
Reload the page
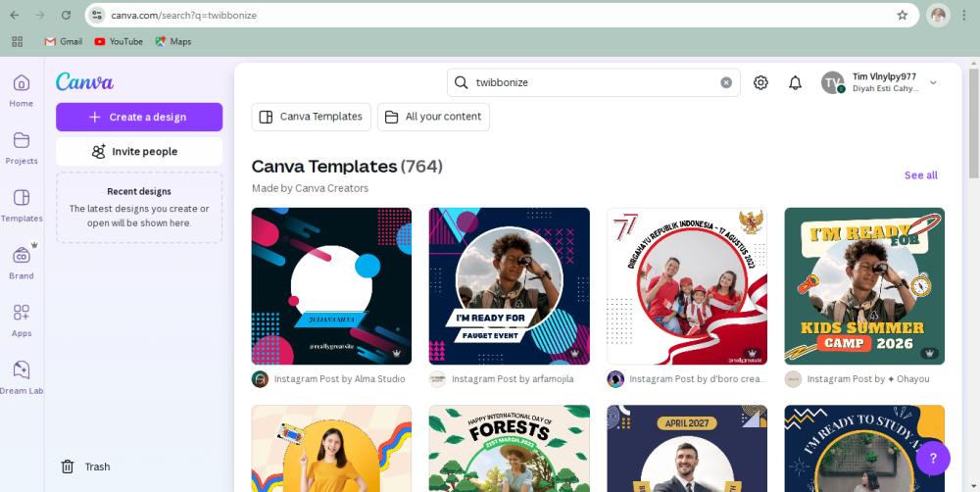click(66, 15)
